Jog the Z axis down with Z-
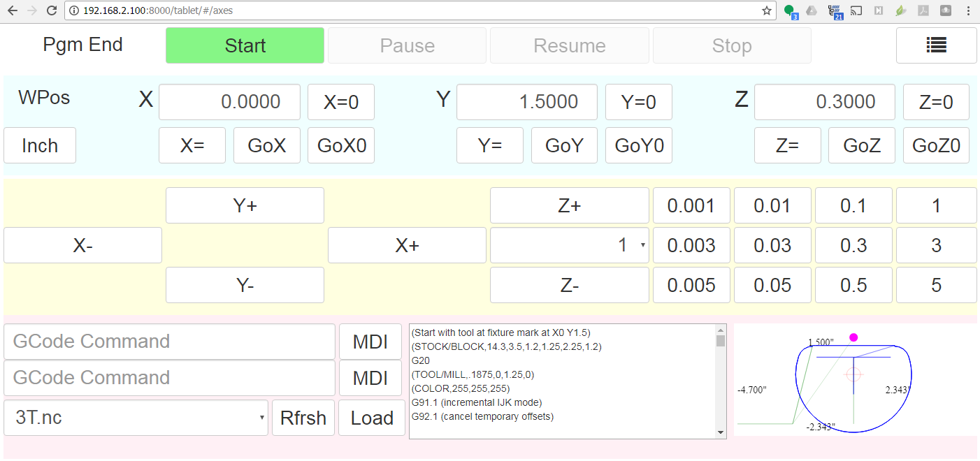 point(569,284)
